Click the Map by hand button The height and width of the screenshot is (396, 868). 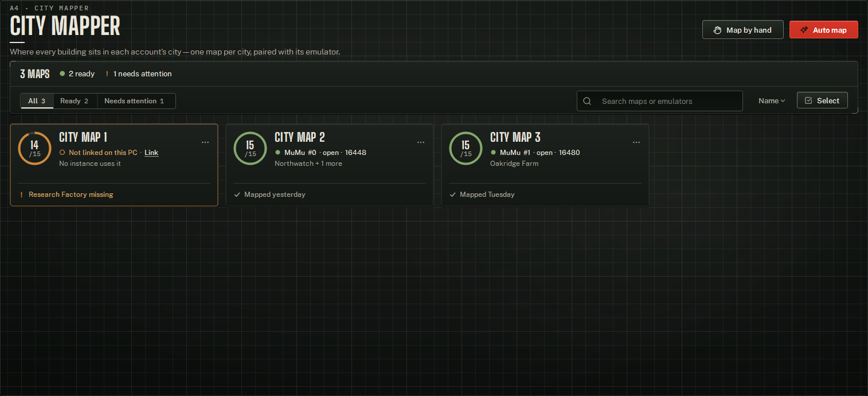[743, 30]
